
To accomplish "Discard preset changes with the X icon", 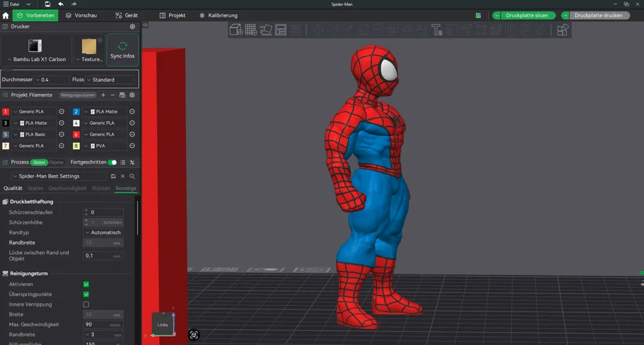I will [x=122, y=176].
